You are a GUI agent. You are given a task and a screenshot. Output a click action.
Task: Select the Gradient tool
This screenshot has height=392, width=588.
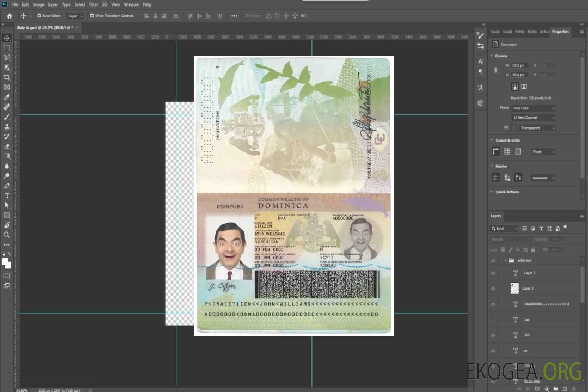(7, 156)
